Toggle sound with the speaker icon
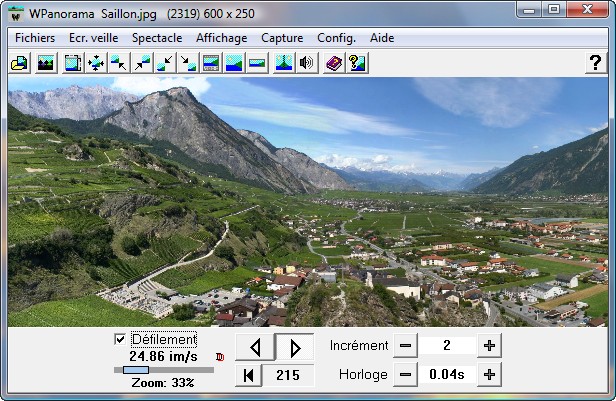The width and height of the screenshot is (616, 401). 307,63
